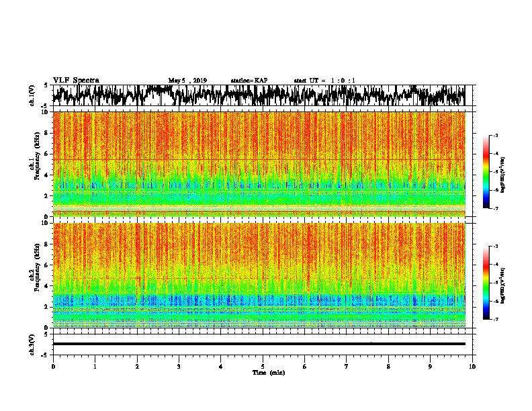Click the date text "May 5, 2019"
Screen dimensions: 532x411
pos(187,81)
